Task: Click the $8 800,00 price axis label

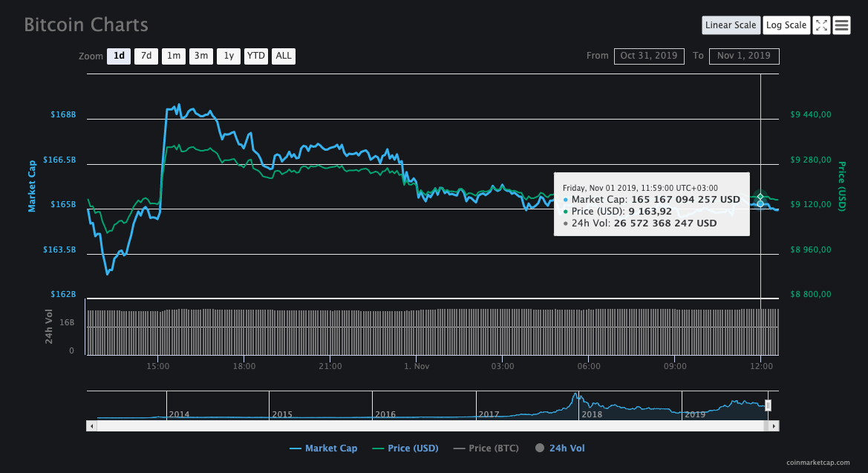Action: coord(810,294)
